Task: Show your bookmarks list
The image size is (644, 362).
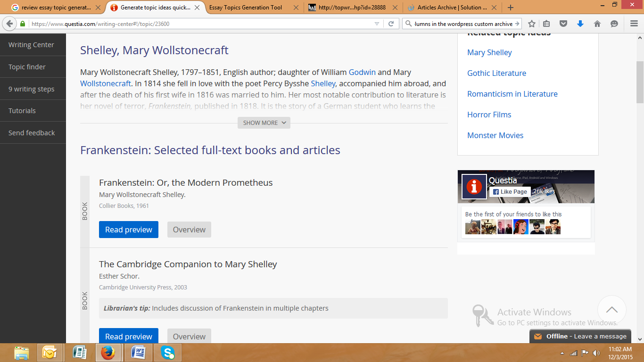Action: click(547, 24)
